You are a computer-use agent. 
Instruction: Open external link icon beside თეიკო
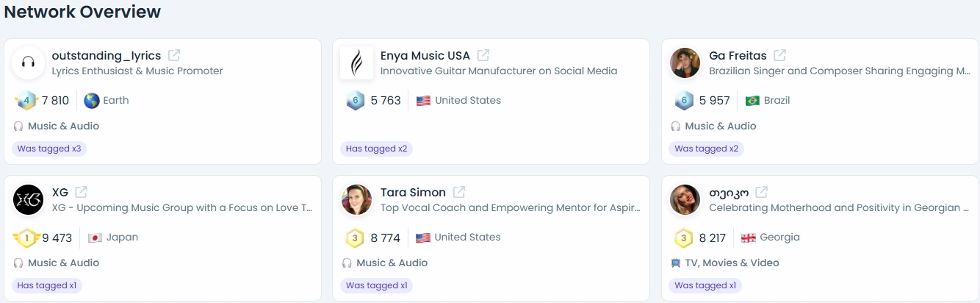(762, 192)
